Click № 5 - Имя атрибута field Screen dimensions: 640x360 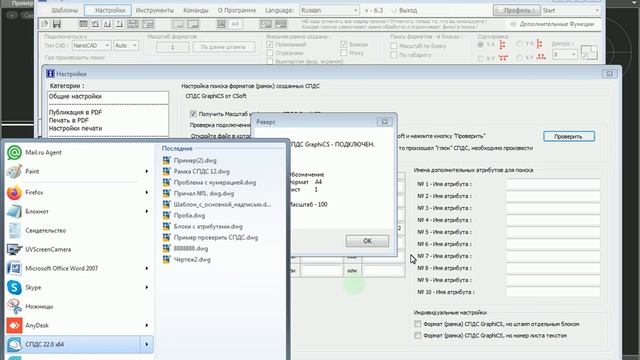553,232
